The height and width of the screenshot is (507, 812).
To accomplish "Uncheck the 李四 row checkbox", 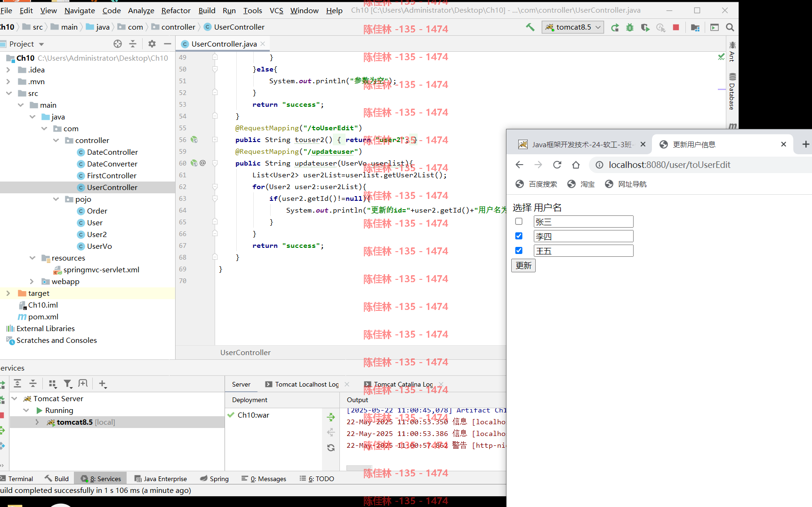I will click(519, 236).
